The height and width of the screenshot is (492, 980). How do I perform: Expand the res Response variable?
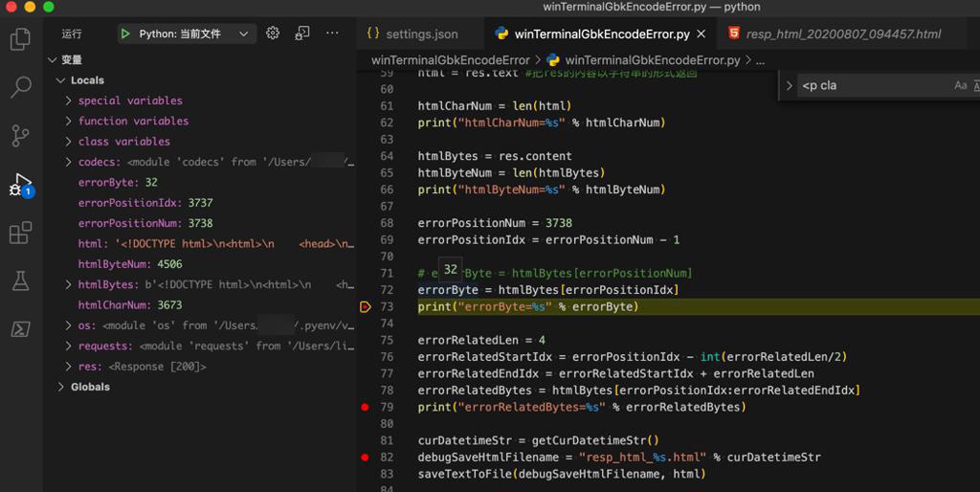tap(68, 367)
